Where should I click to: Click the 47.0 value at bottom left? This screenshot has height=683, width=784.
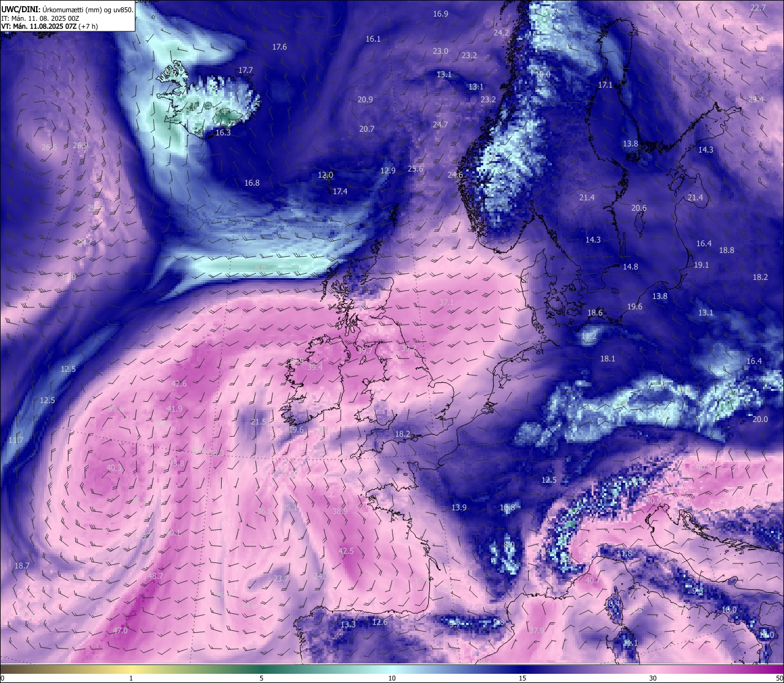click(120, 630)
